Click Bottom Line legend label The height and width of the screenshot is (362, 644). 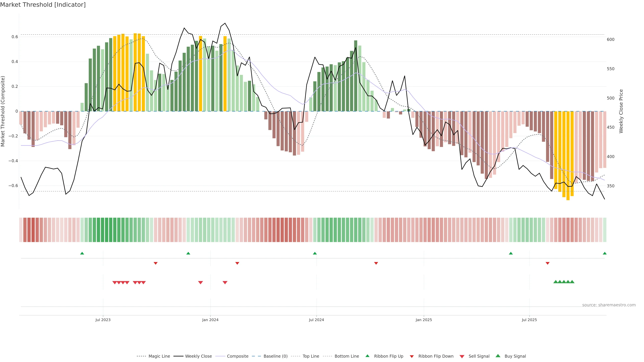[346, 356]
